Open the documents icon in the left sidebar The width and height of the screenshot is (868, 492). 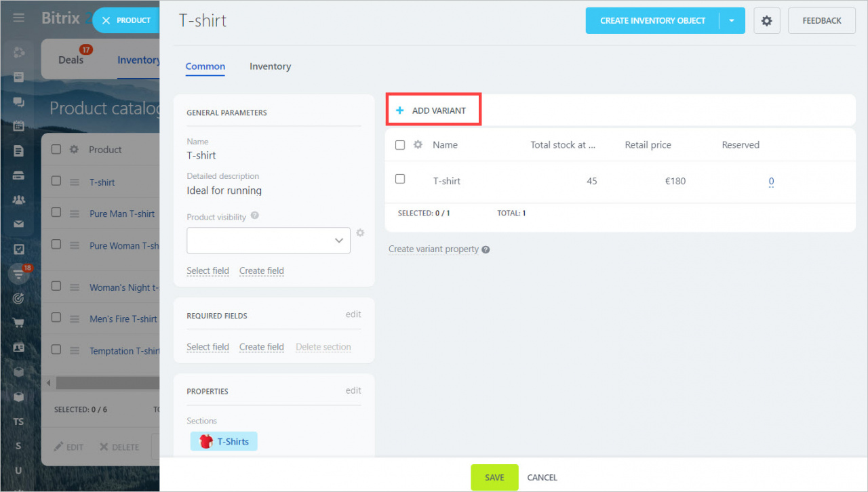pos(19,151)
